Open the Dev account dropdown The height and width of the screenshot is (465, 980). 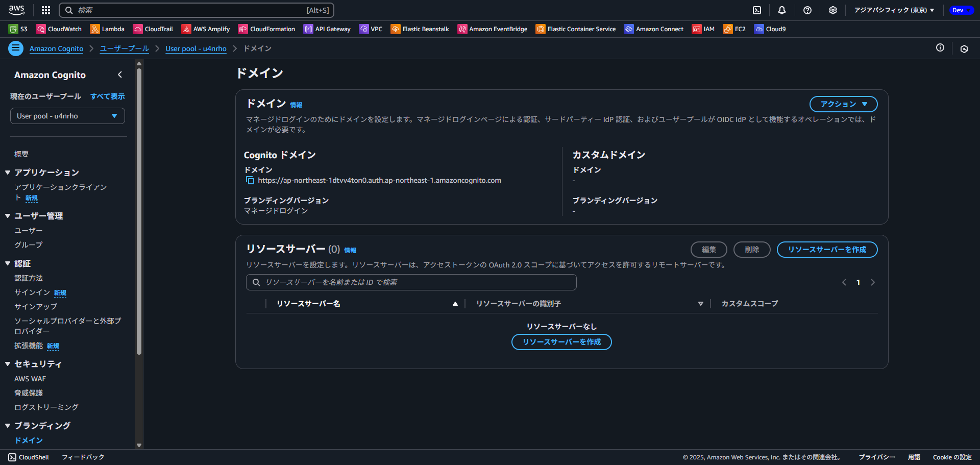pyautogui.click(x=962, y=10)
